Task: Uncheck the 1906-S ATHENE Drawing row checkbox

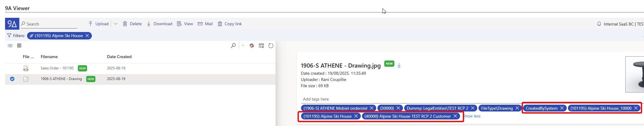Action: click(12, 79)
